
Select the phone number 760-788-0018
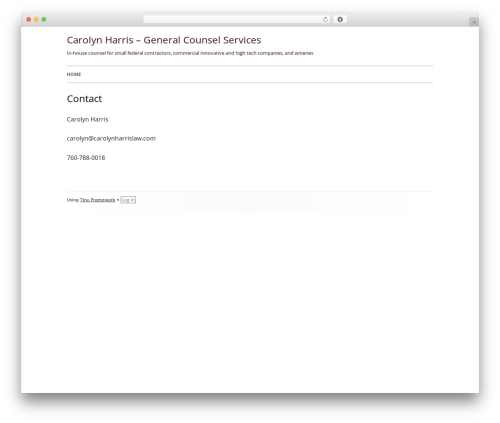pyautogui.click(x=86, y=158)
